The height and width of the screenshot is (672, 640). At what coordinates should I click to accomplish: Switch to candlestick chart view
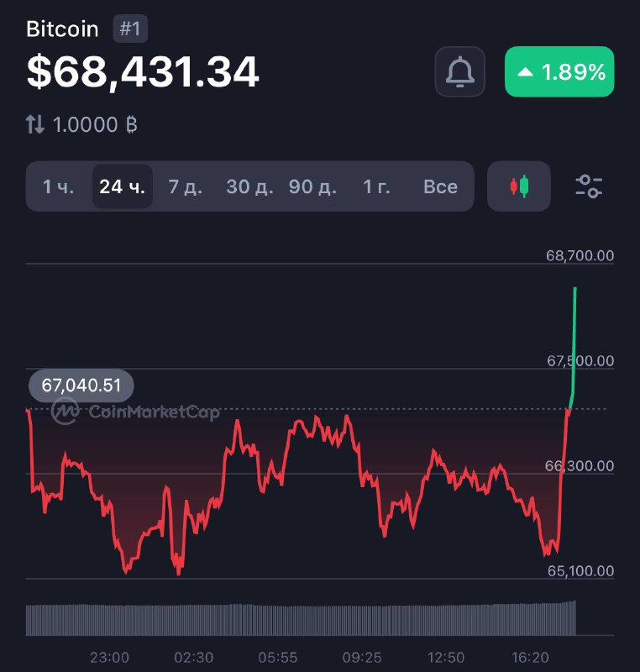tap(519, 186)
